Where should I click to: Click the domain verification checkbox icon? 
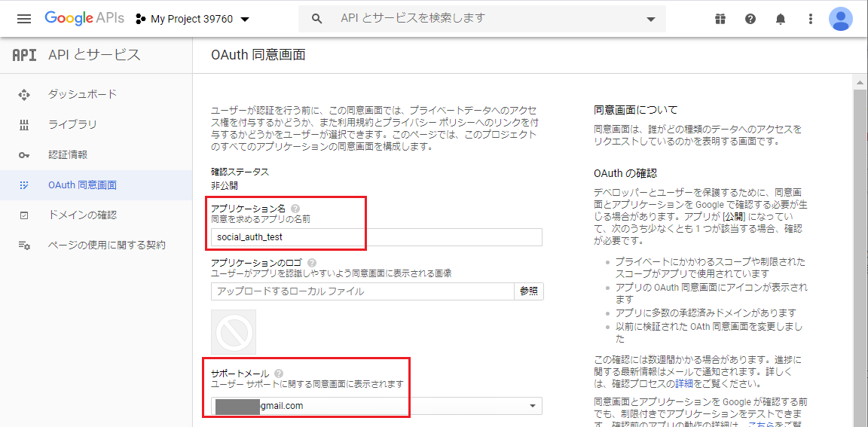click(24, 215)
